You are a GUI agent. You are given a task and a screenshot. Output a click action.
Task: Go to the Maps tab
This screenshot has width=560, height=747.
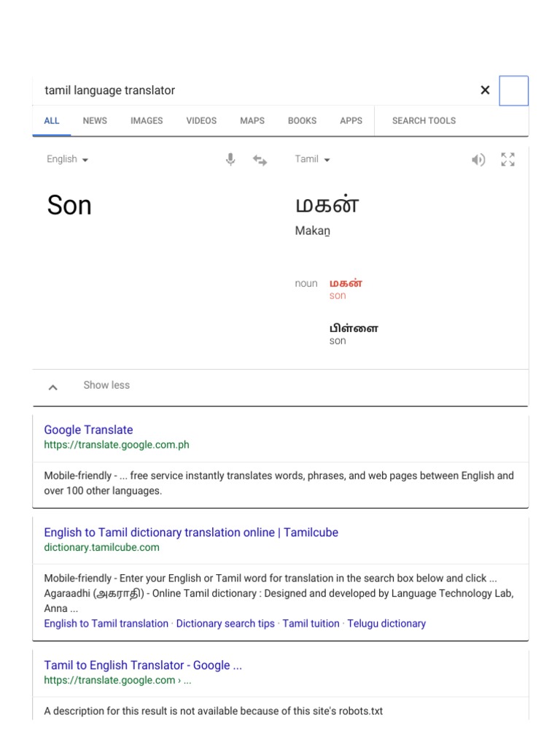click(252, 120)
